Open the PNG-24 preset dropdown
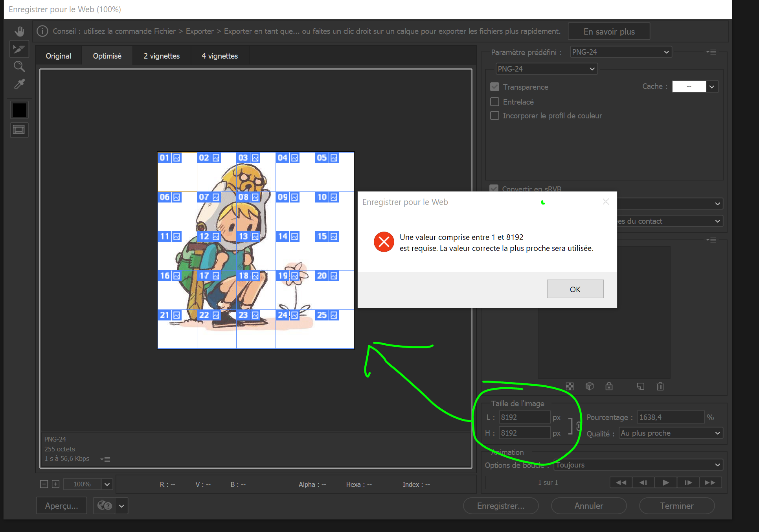The width and height of the screenshot is (759, 532). coord(620,52)
